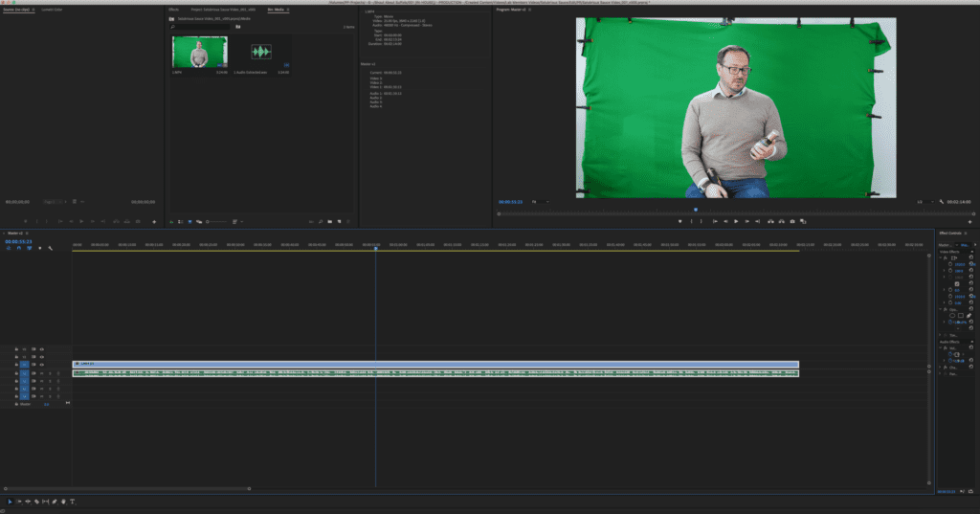Open Timeline Display Settings wrench icon
980x514 pixels.
(x=50, y=248)
